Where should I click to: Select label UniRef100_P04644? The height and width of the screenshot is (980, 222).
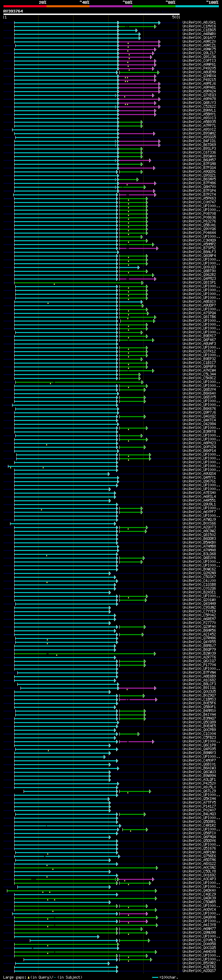[199, 233]
